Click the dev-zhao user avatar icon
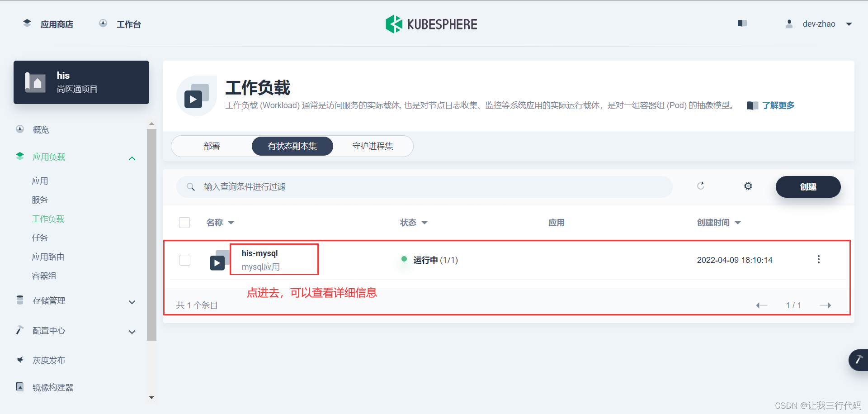Image resolution: width=868 pixels, height=414 pixels. pos(789,24)
